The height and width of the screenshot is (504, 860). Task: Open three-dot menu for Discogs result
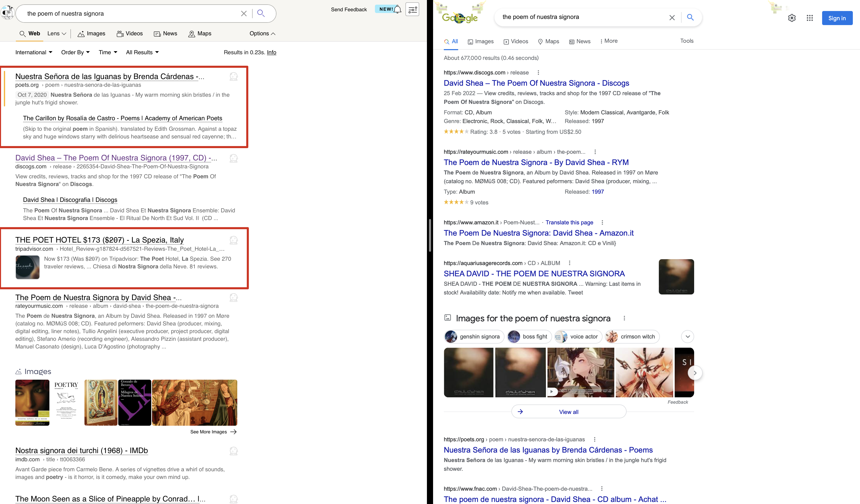coord(538,73)
